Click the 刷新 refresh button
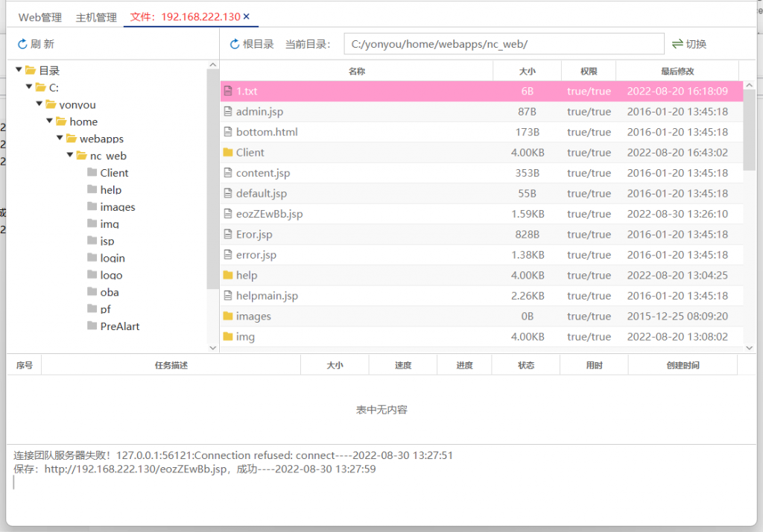 tap(35, 42)
